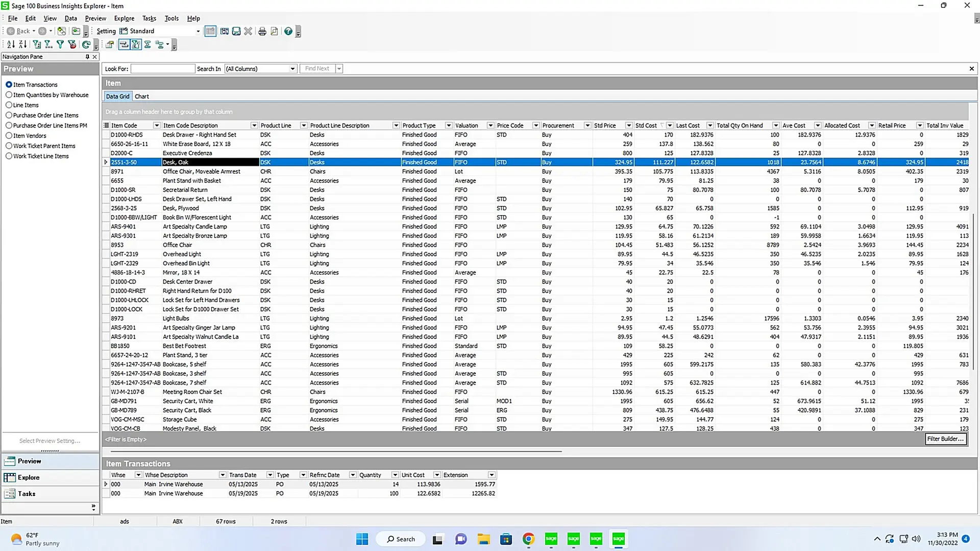Click the delete setting X icon

tap(248, 31)
